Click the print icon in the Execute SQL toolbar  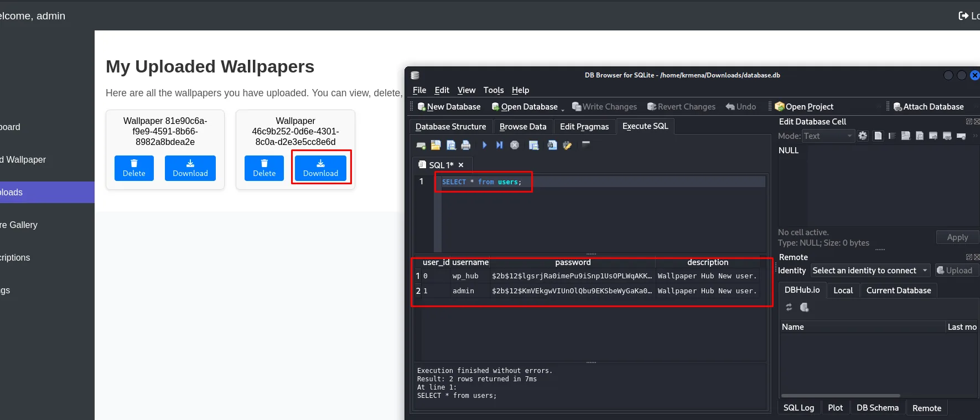[465, 145]
